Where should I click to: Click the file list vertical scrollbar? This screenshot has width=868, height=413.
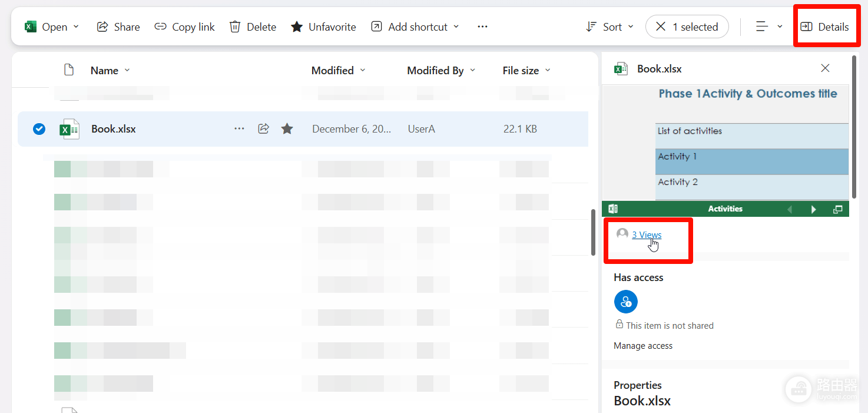coord(594,233)
